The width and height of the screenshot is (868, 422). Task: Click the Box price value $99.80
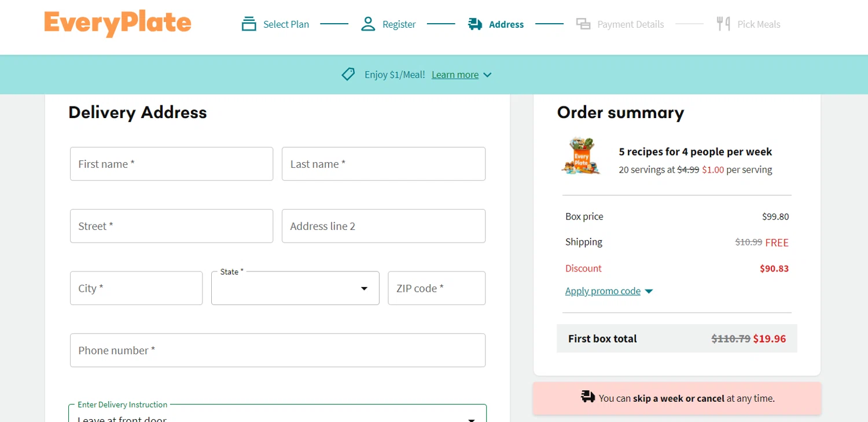click(x=775, y=216)
